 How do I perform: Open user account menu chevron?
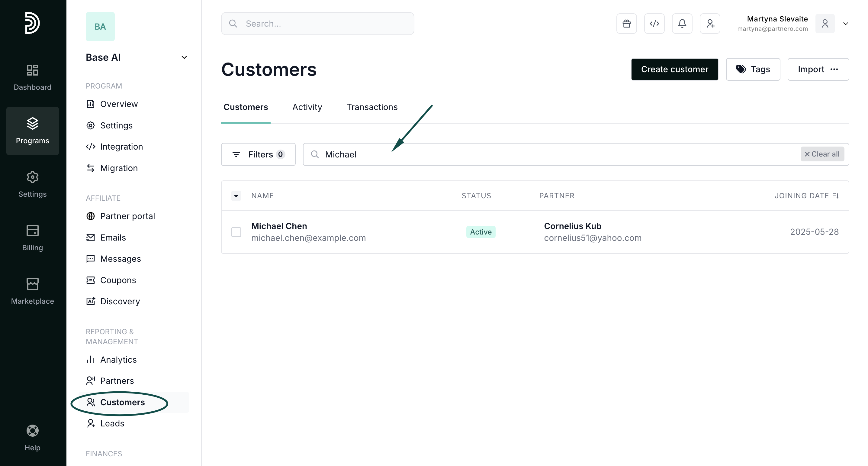pyautogui.click(x=845, y=24)
